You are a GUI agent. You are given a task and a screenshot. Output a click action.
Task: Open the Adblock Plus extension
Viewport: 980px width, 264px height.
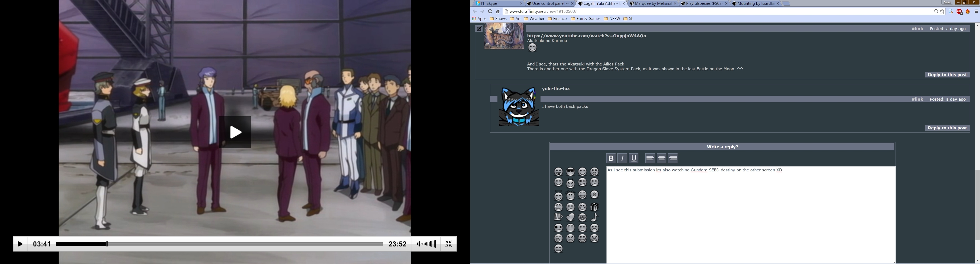pos(959,12)
